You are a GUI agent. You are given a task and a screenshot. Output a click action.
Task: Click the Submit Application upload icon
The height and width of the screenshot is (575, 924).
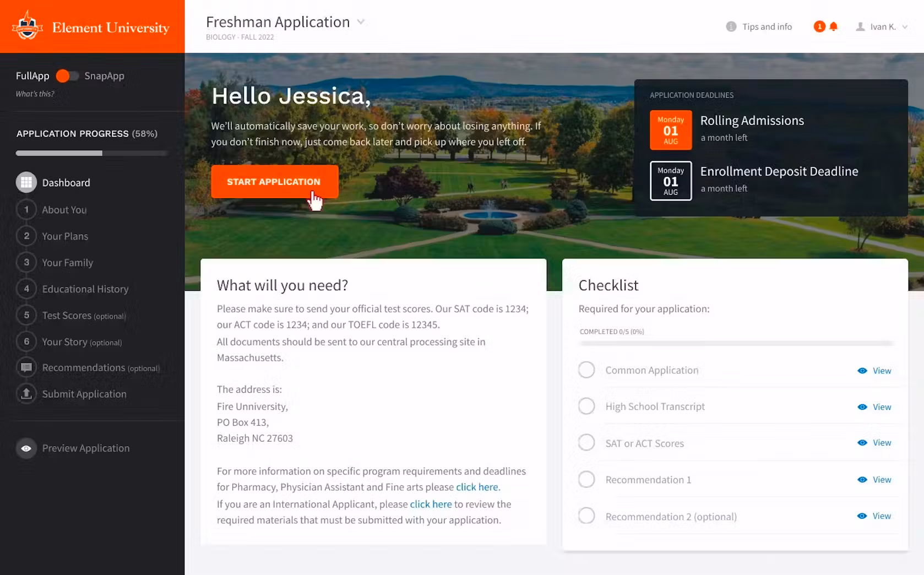26,394
